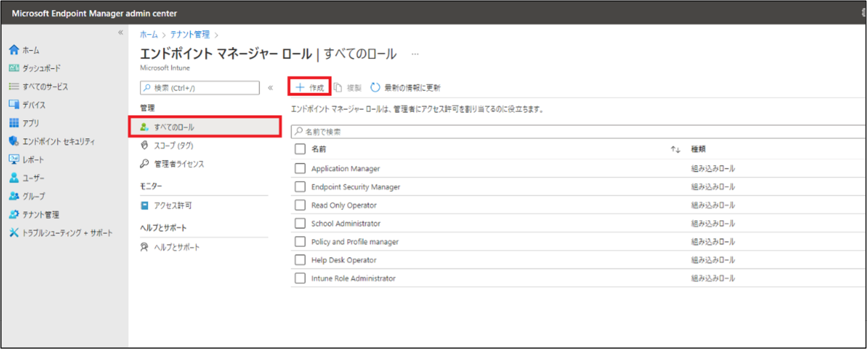868x349 pixels.
Task: Open 管理者ライセンス menu item
Action: (179, 164)
